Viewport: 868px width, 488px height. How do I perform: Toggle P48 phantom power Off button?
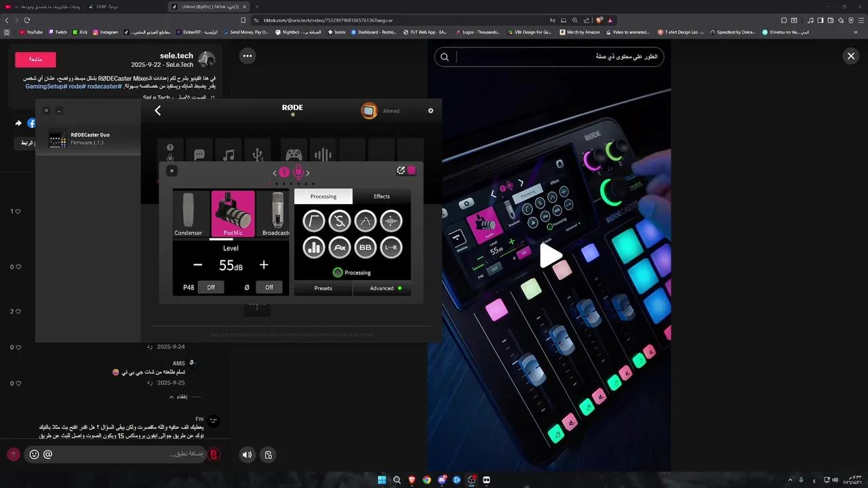tap(211, 287)
